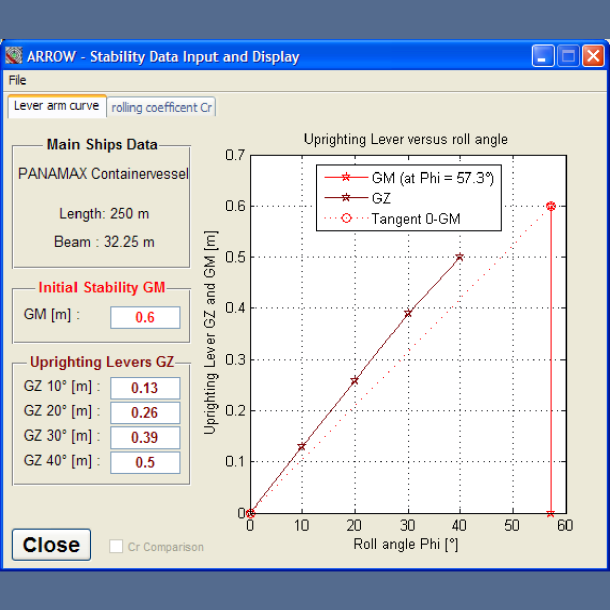Maximize the Stability Data window
Image resolution: width=610 pixels, height=610 pixels.
click(x=568, y=56)
